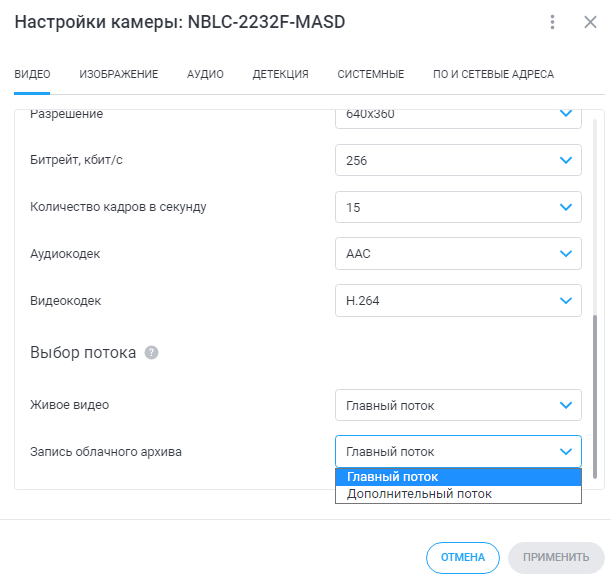Select the Системные tab

[371, 74]
